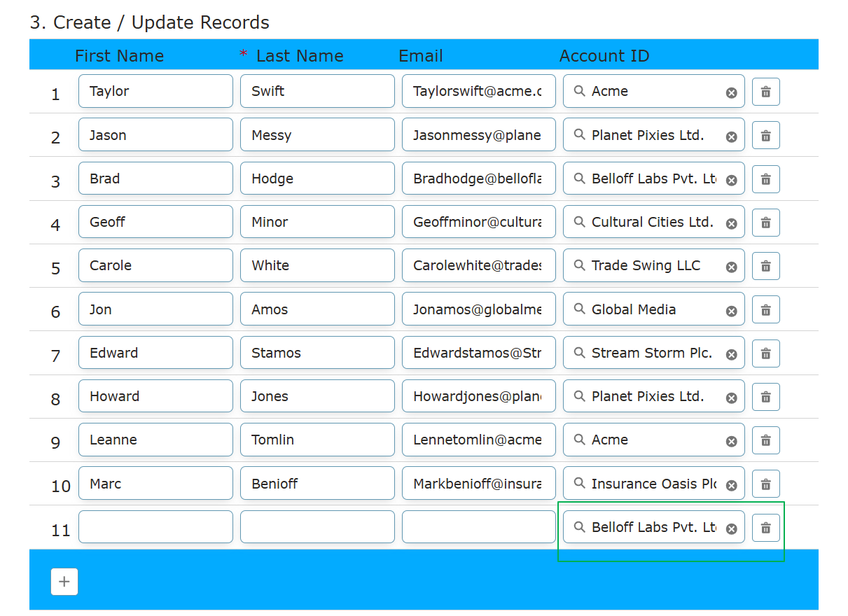Focus Email field starting Howardjones@
This screenshot has width=848, height=616.
(x=479, y=396)
